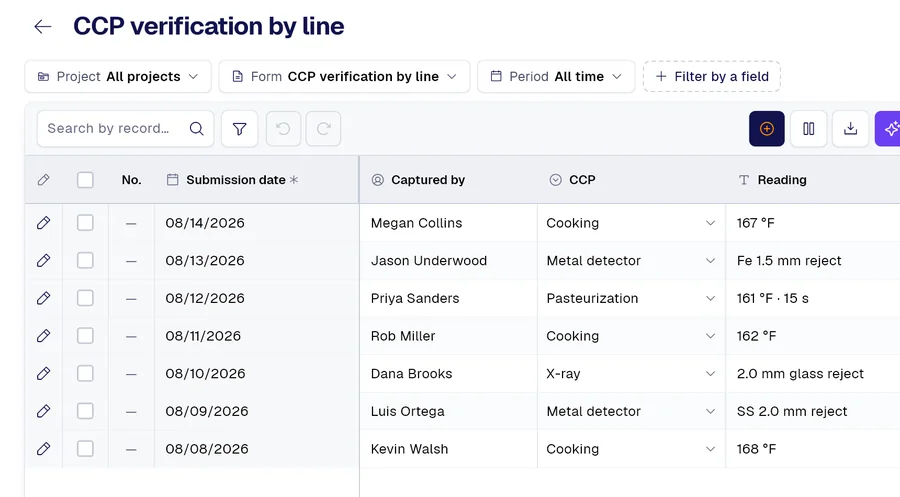
Task: Click the Megan Collins cell
Action: point(448,223)
